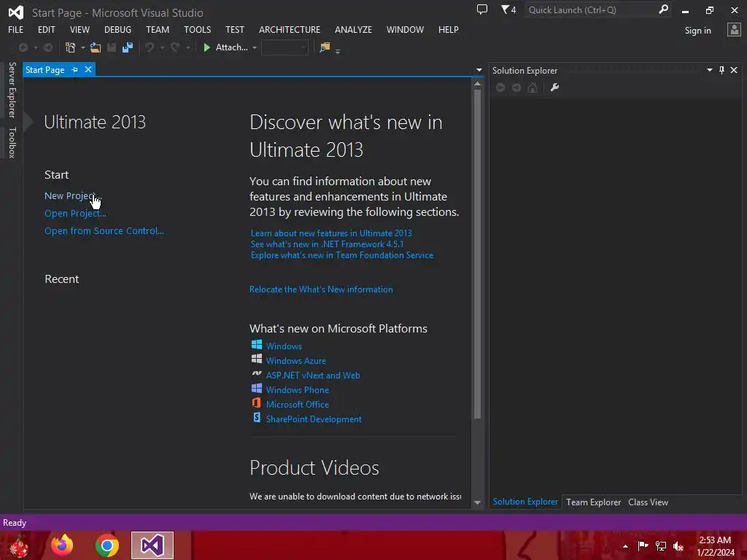Open the Toolbox side tab

click(12, 142)
